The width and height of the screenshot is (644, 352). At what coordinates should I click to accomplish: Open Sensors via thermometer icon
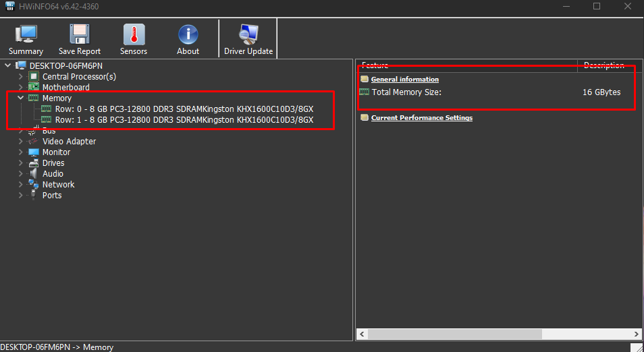pos(134,34)
